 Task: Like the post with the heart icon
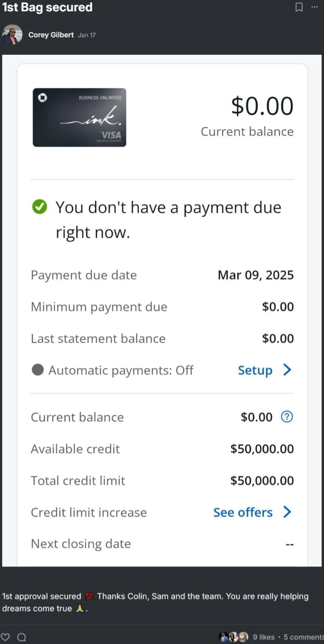tap(5, 637)
